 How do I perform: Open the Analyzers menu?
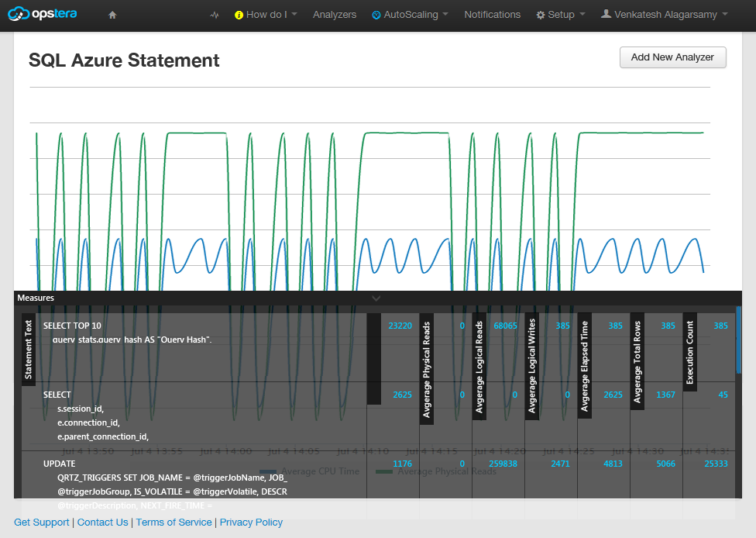click(335, 15)
